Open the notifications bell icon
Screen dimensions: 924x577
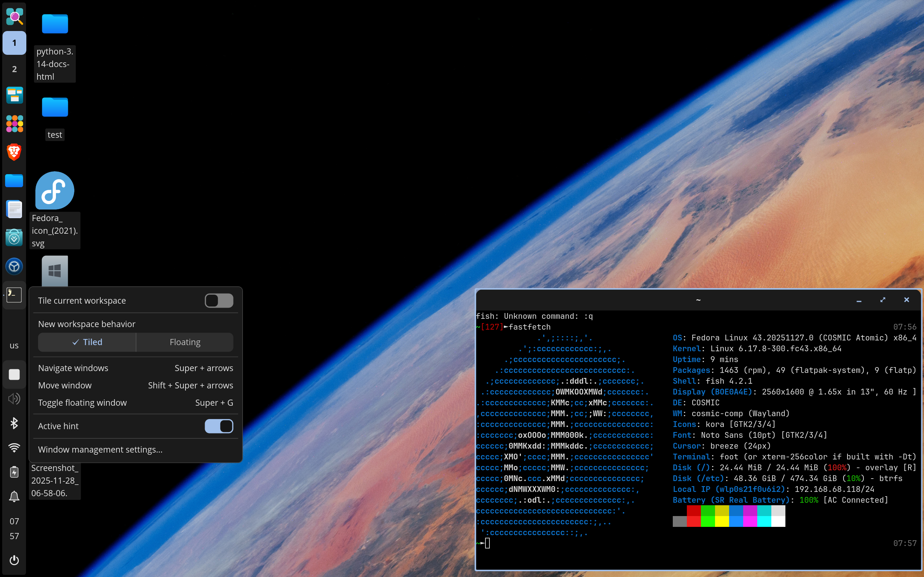pos(14,497)
